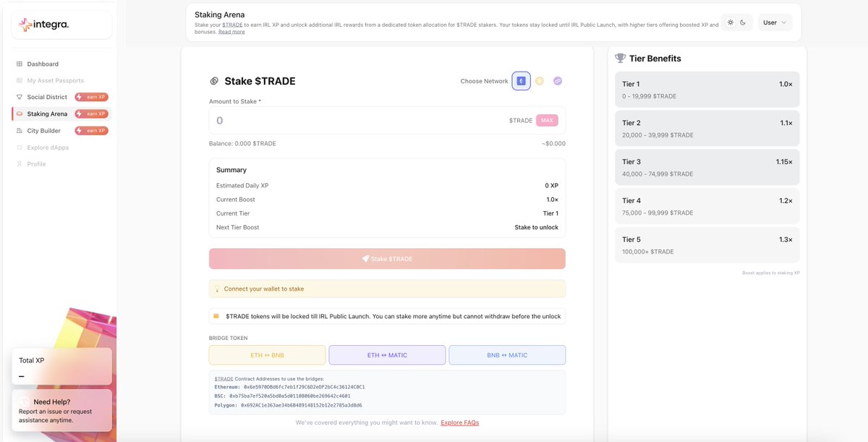The image size is (868, 442).
Task: Select the Tier 4 benefits card
Action: [707, 206]
